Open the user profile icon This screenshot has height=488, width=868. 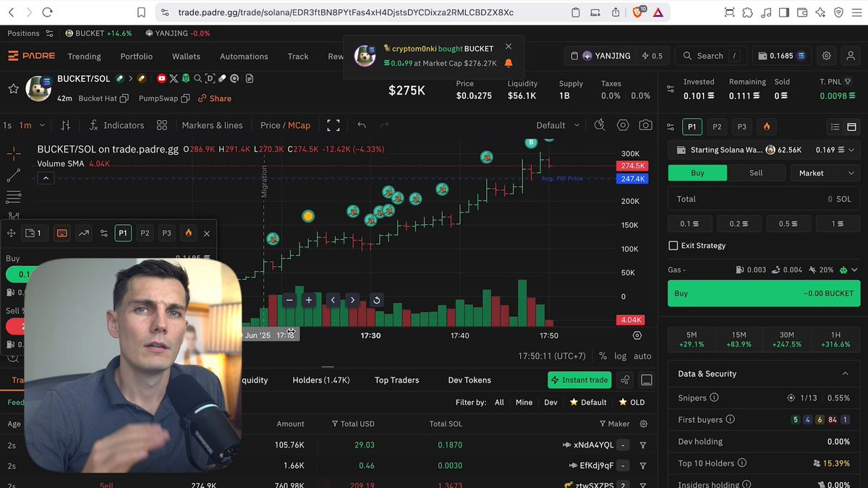(x=851, y=56)
